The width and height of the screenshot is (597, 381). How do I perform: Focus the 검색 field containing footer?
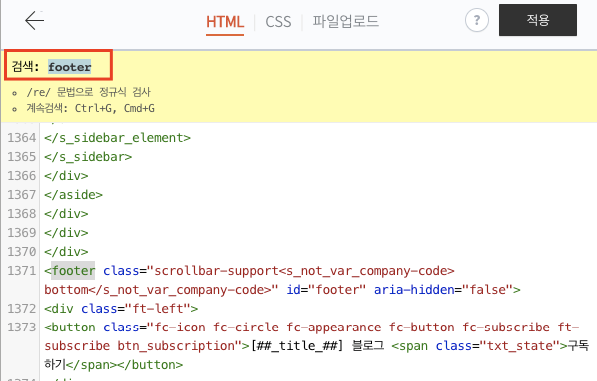[70, 67]
